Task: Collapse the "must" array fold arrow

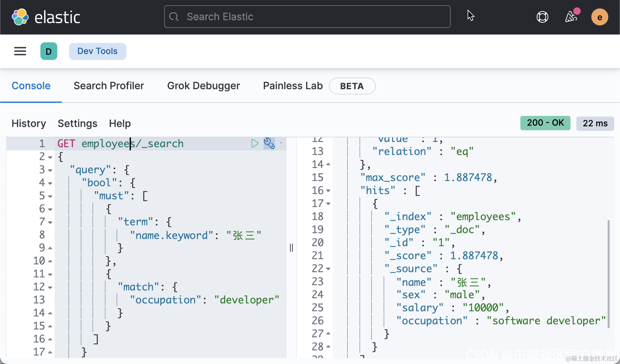Action: 50,196
